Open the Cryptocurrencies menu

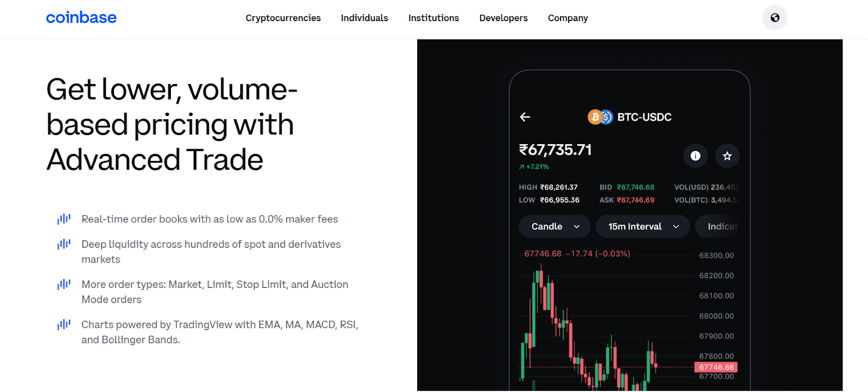(x=283, y=18)
